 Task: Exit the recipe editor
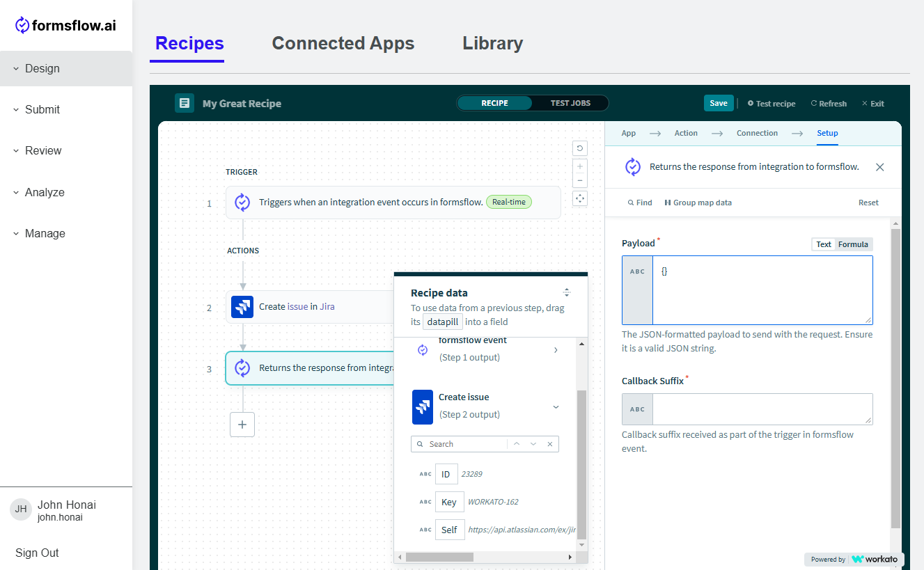coord(872,104)
